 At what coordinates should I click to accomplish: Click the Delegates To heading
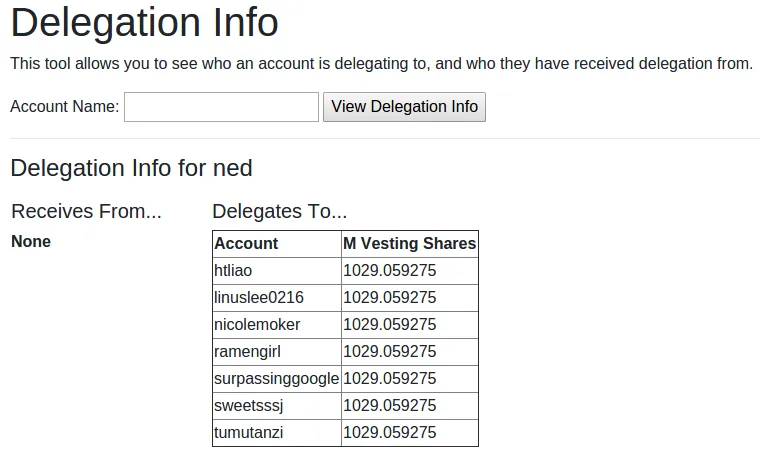point(280,211)
